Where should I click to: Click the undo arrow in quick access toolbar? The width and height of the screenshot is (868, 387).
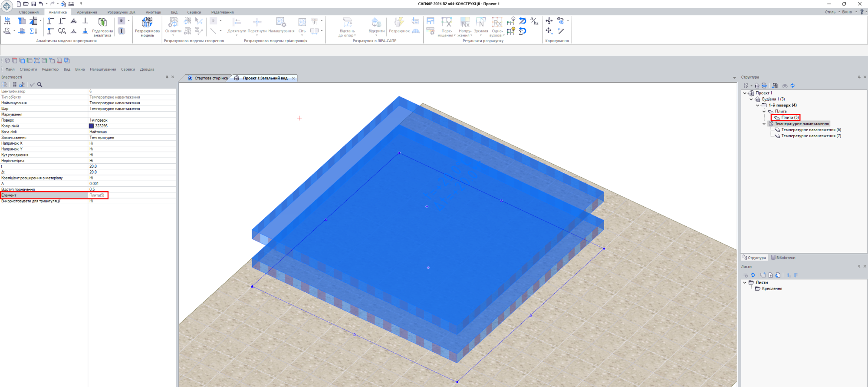coord(41,4)
